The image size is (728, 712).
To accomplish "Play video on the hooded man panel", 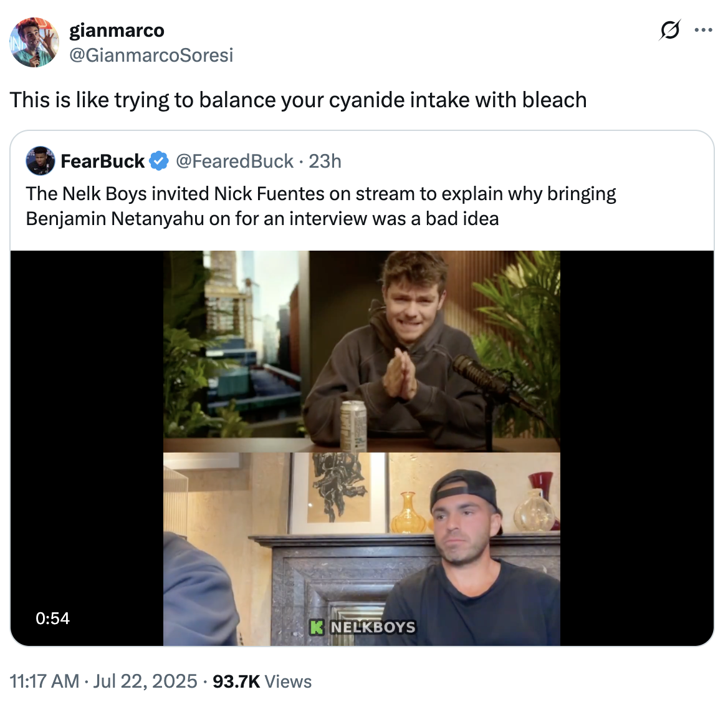I will click(362, 351).
